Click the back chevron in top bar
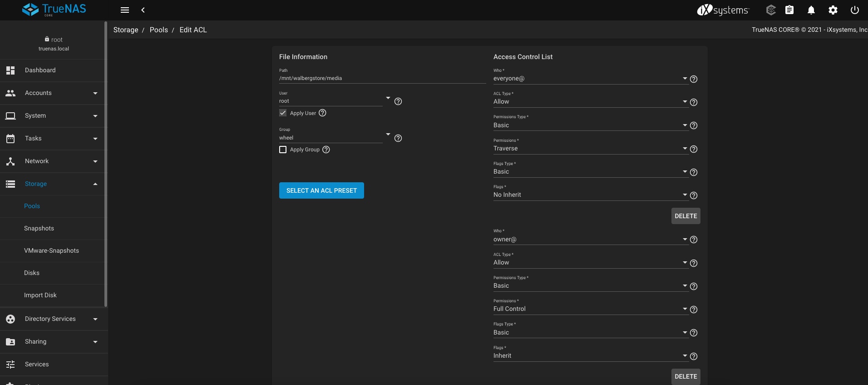This screenshot has width=868, height=385. pyautogui.click(x=143, y=10)
